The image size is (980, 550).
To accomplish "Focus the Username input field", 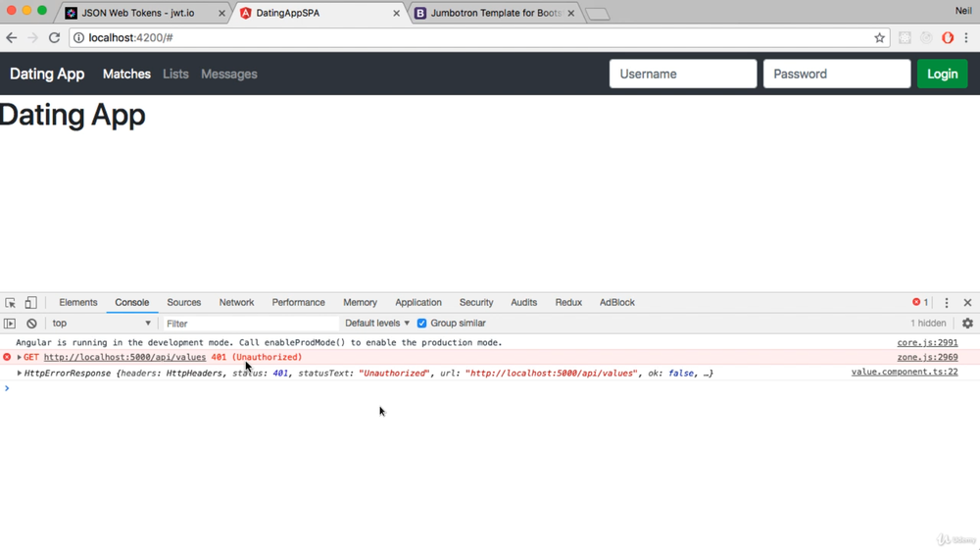I will point(682,74).
